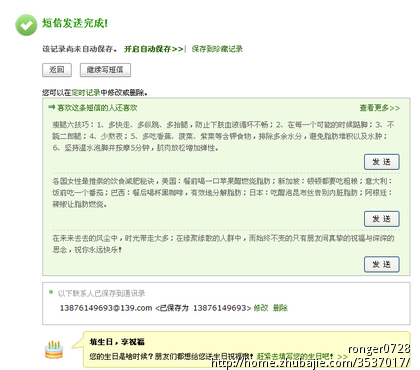Click the 各国女性最推崇的饮食减肥秘诀 message text
Screen dimensions: 420x370
pyautogui.click(x=222, y=193)
